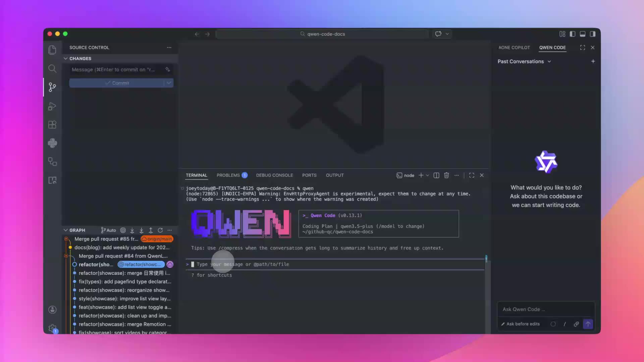Open Source Control more actions menu
Image resolution: width=644 pixels, height=362 pixels.
pyautogui.click(x=169, y=48)
